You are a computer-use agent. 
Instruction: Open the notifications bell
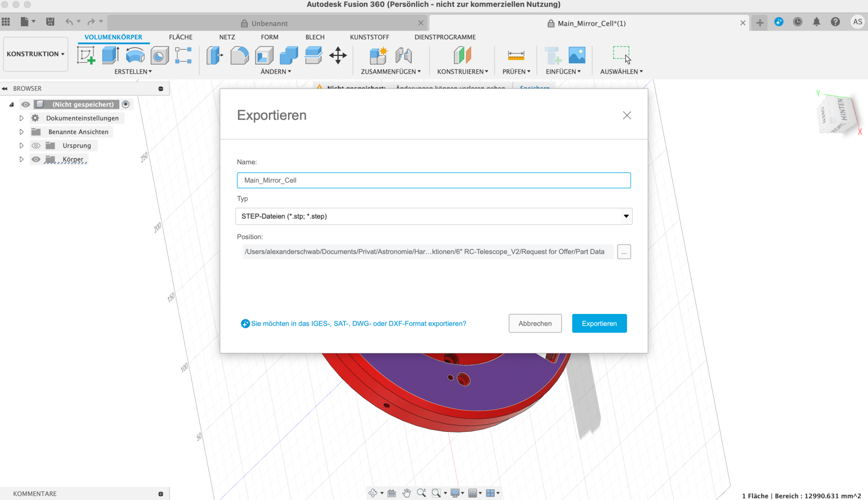click(x=816, y=22)
